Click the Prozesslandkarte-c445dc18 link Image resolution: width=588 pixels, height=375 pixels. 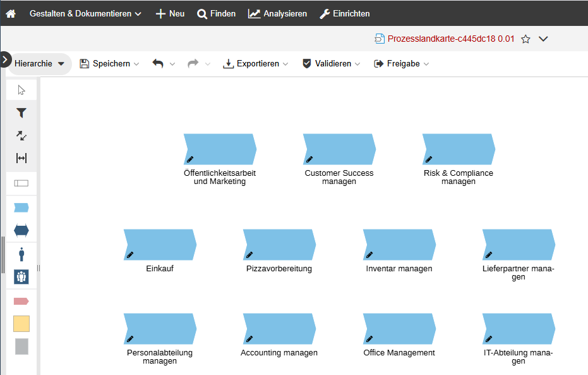(x=450, y=39)
